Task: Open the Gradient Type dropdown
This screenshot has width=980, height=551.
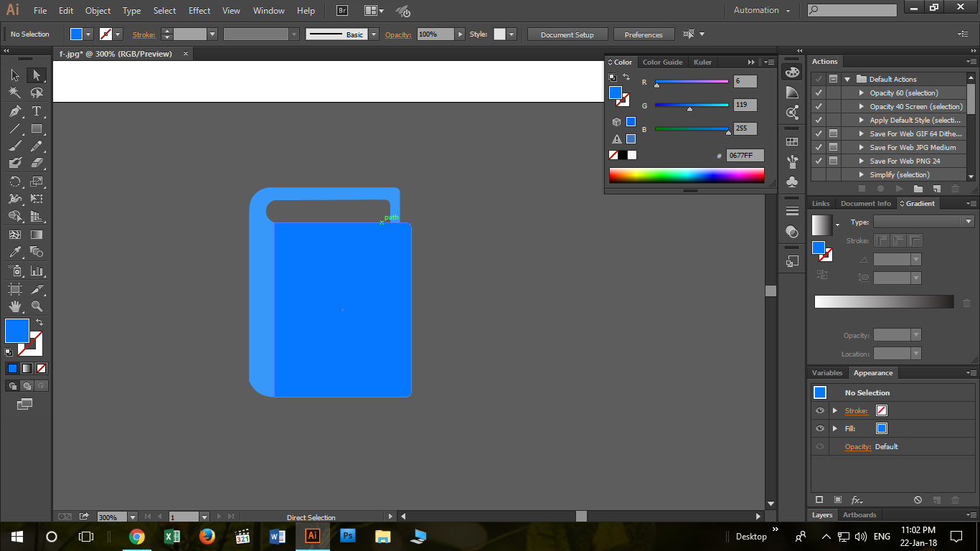Action: click(x=969, y=222)
